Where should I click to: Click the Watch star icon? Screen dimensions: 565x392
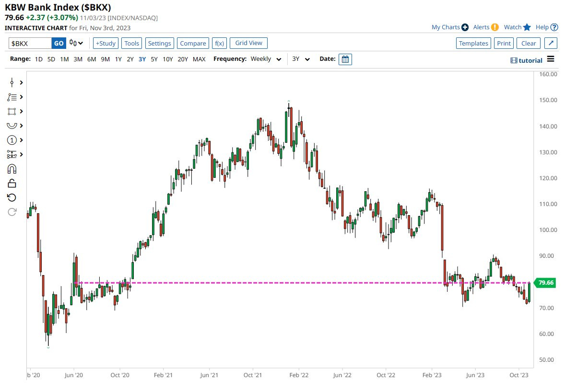coord(527,27)
